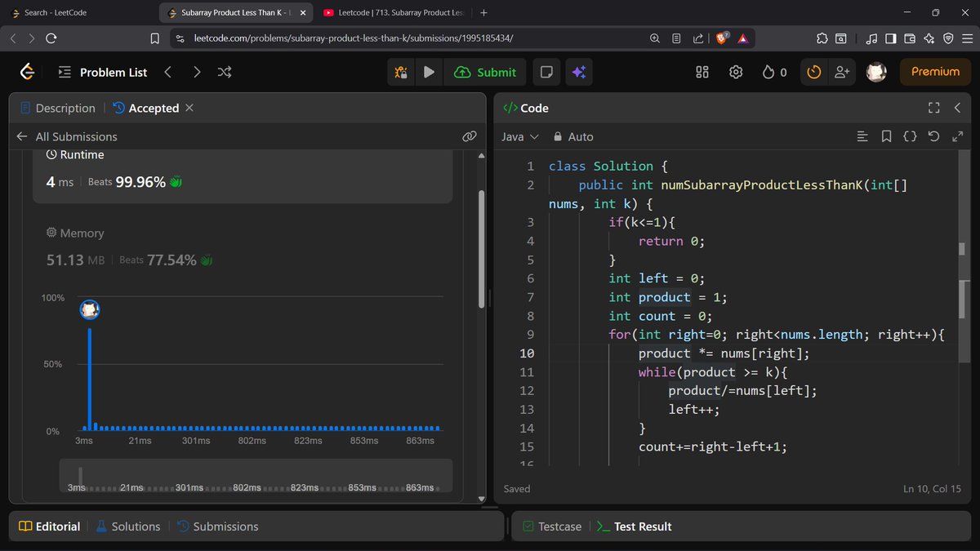
Task: Click the share page icon
Action: coord(698,38)
